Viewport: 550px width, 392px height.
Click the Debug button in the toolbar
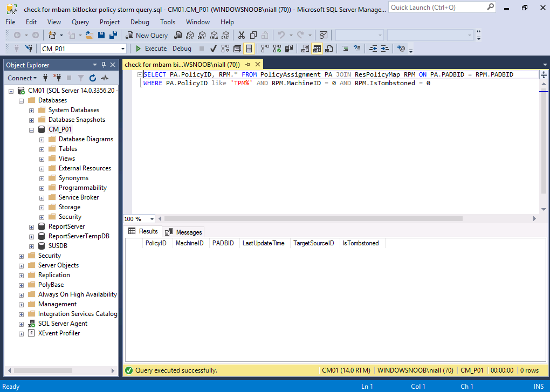pos(182,49)
